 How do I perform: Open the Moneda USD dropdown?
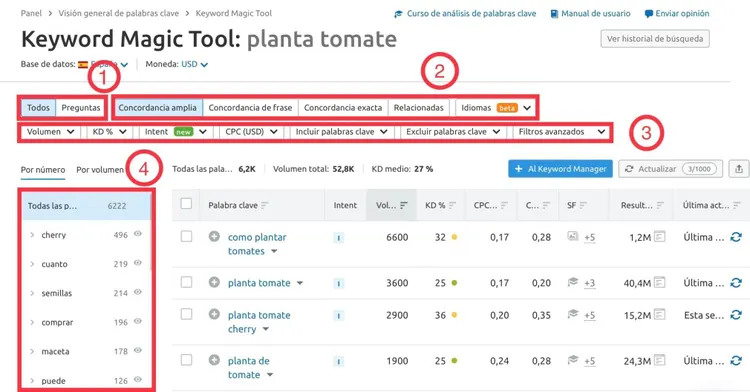(194, 64)
